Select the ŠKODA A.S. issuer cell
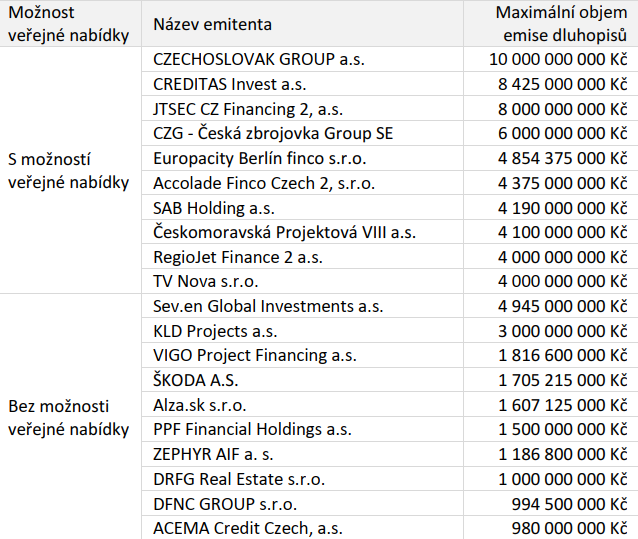This screenshot has width=638, height=539. tap(197, 381)
